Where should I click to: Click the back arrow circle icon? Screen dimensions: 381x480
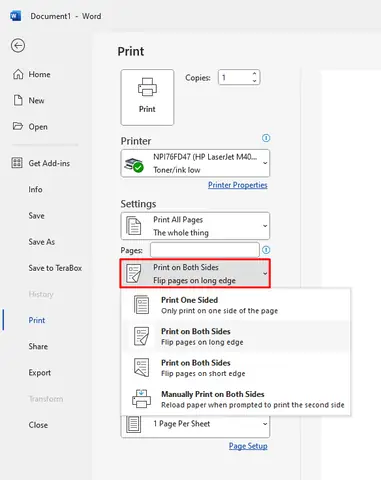pos(18,45)
